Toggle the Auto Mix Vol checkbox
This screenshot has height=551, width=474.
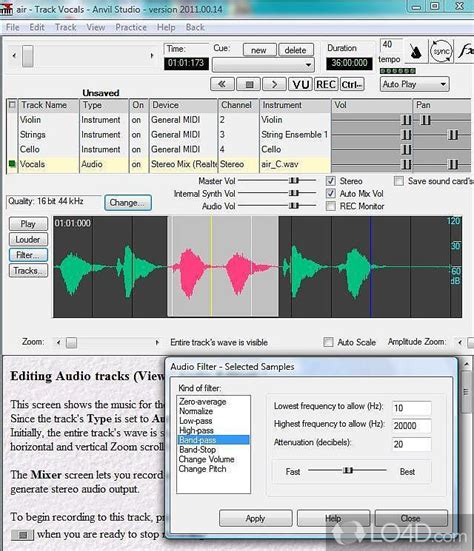(330, 193)
